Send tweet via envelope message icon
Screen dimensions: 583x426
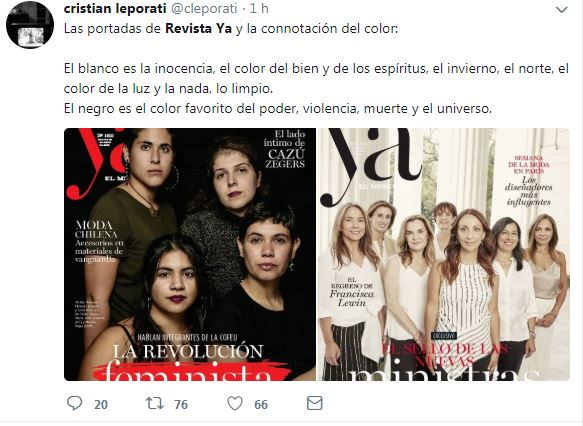[315, 403]
